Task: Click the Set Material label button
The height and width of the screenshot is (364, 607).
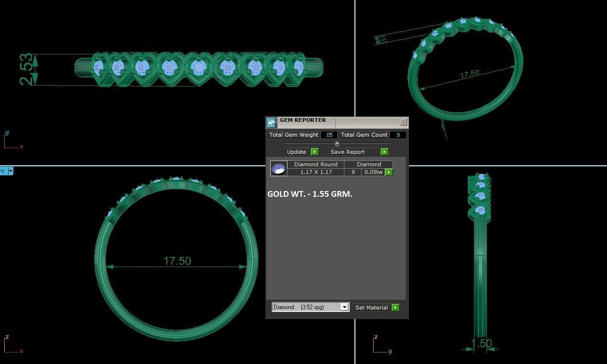Action: tap(372, 307)
